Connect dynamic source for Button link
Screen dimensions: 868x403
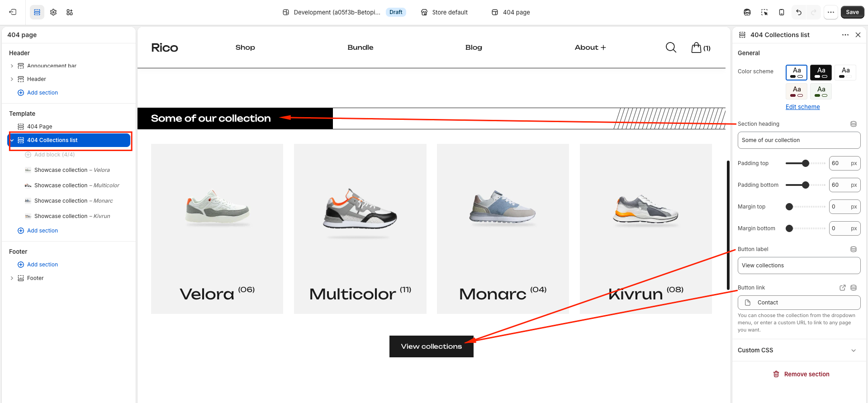pyautogui.click(x=854, y=288)
